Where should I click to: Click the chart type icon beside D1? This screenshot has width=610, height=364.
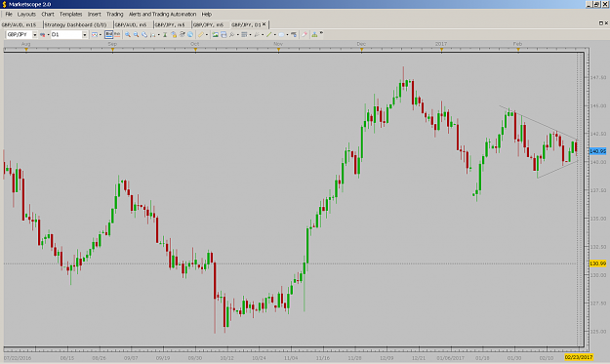94,34
